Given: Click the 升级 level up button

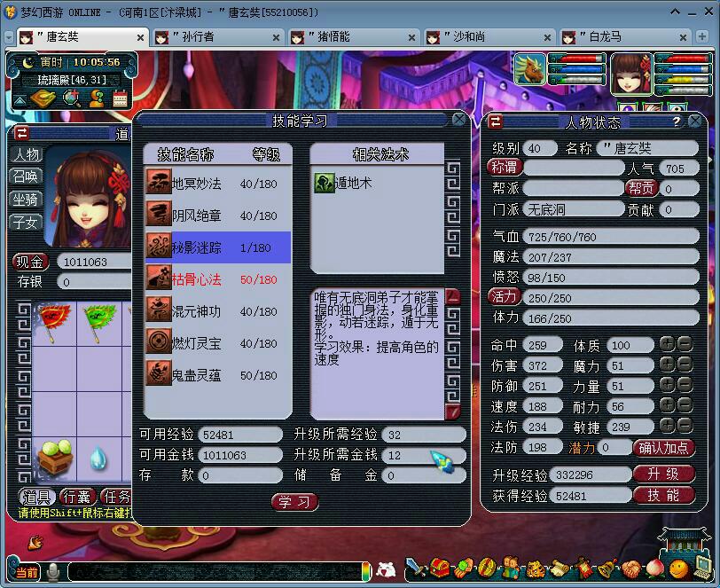Looking at the screenshot, I should (x=663, y=474).
